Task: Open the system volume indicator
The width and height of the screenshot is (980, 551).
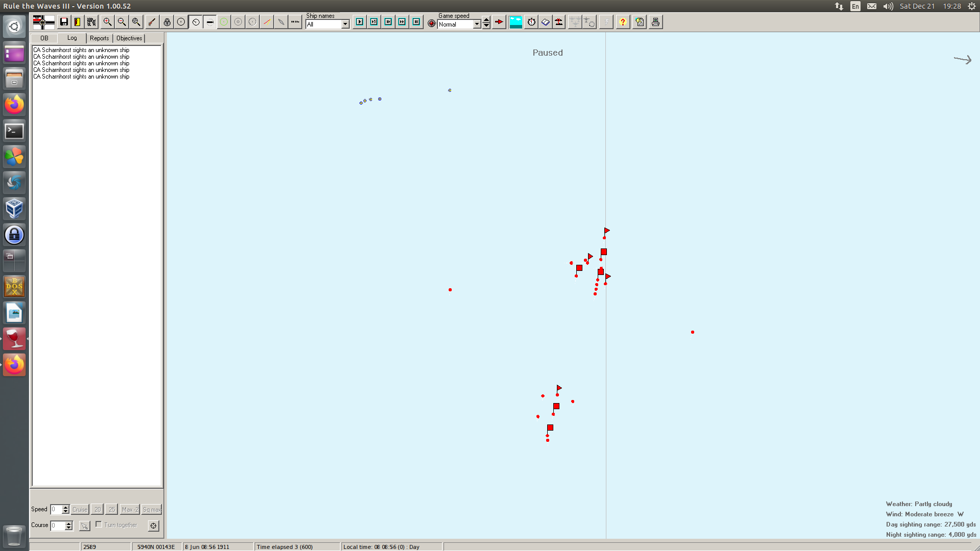Action: [888, 6]
